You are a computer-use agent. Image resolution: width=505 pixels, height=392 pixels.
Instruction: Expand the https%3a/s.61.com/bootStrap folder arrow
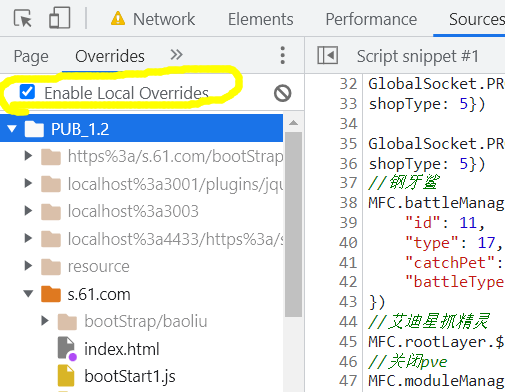[x=29, y=156]
